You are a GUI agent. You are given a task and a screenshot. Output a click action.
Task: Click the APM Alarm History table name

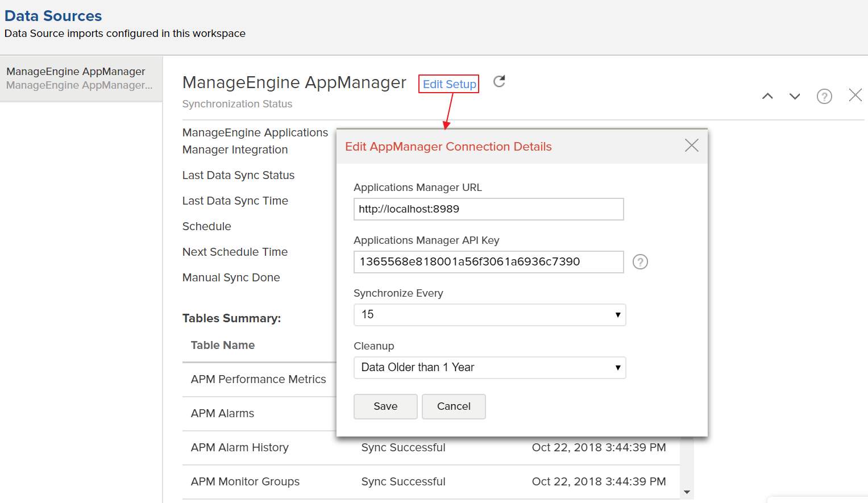[240, 447]
